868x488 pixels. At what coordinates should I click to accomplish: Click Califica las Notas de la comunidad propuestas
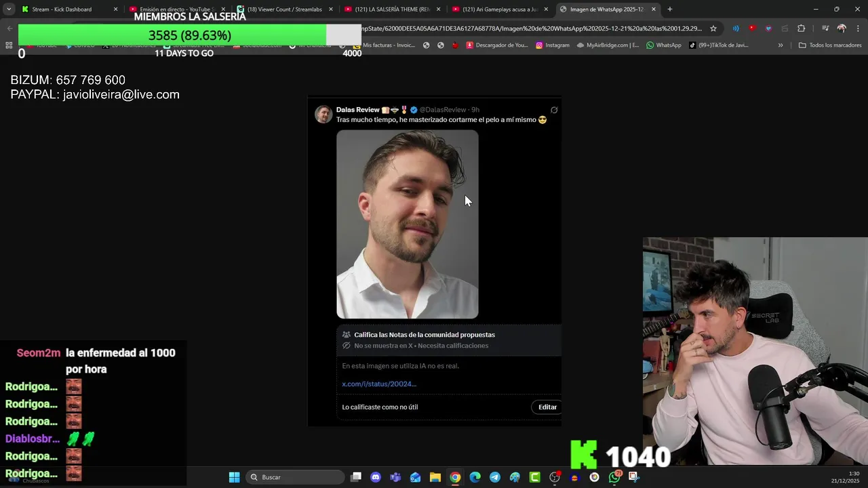[x=425, y=335]
